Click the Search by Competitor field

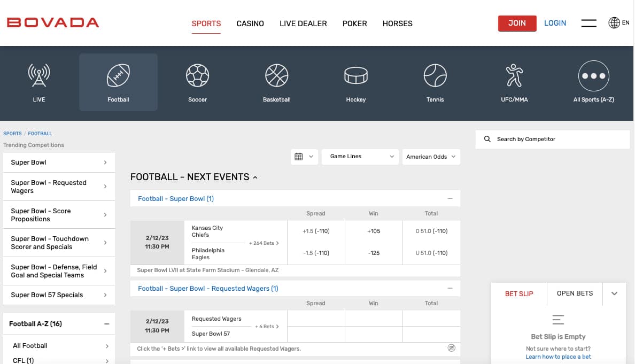552,140
